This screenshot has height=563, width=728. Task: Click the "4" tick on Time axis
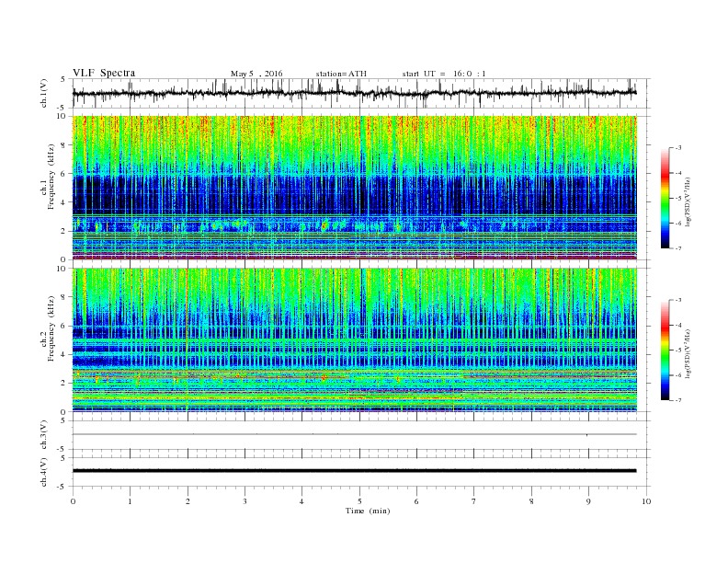pyautogui.click(x=301, y=501)
